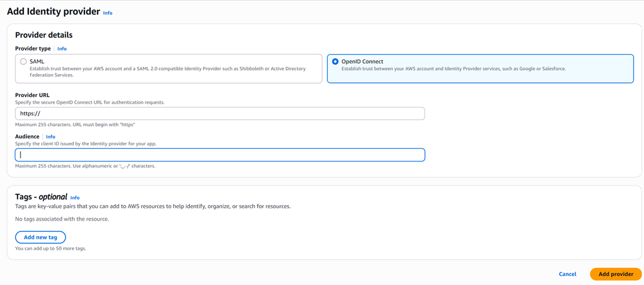Click the Provider URL field label

(32, 95)
